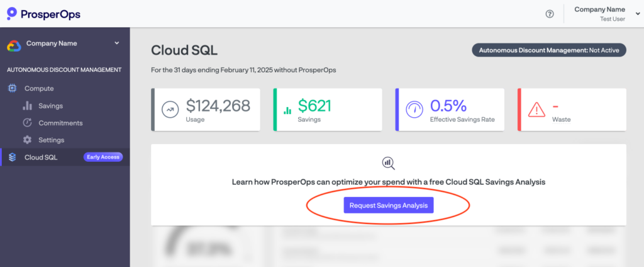Open Settings in sidebar
Viewport: 644px width, 267px height.
52,140
